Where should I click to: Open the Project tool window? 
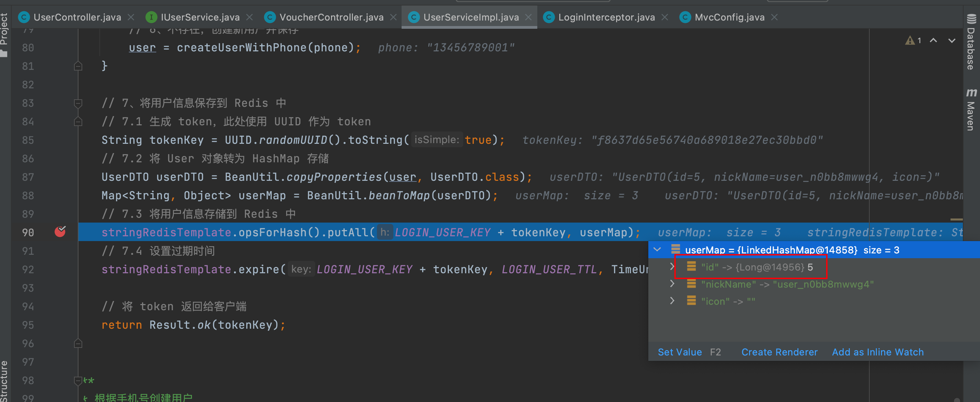(4, 34)
